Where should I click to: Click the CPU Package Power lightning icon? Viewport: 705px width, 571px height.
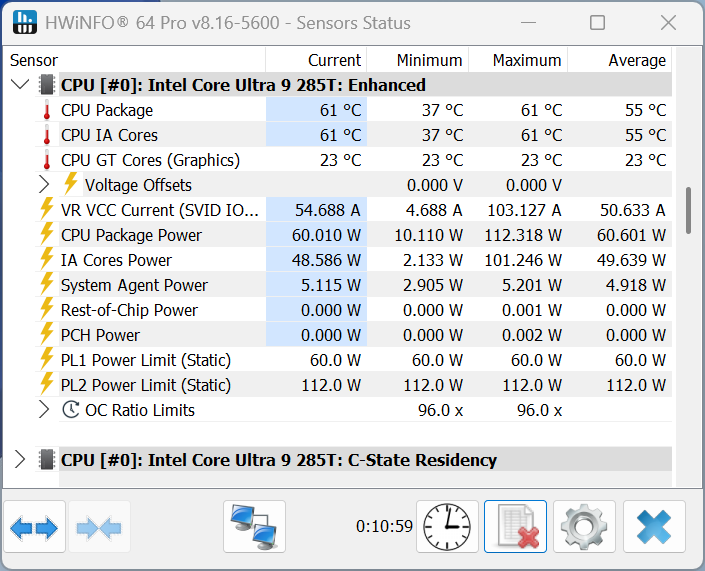(47, 234)
